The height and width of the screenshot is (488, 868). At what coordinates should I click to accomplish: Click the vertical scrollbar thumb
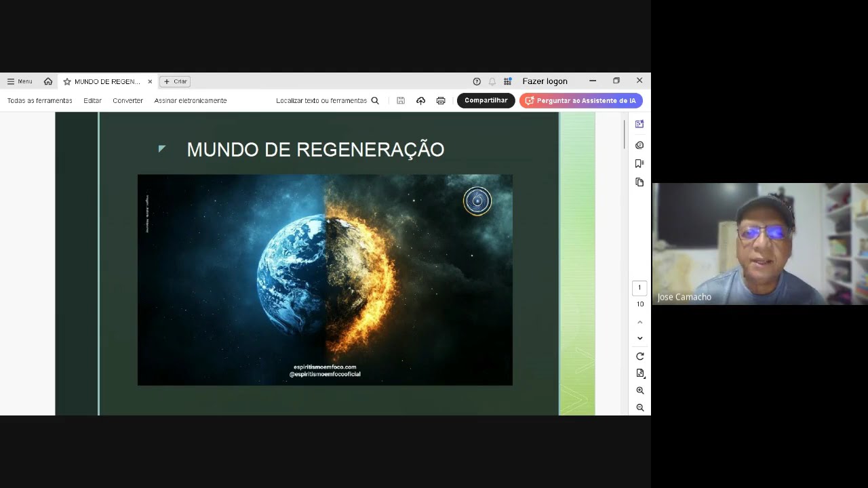click(624, 134)
